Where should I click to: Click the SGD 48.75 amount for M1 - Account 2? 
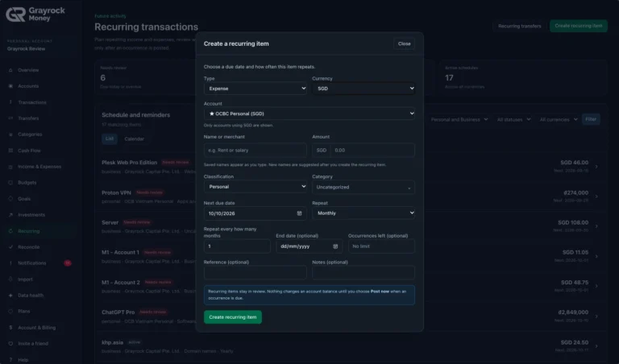[x=575, y=283]
